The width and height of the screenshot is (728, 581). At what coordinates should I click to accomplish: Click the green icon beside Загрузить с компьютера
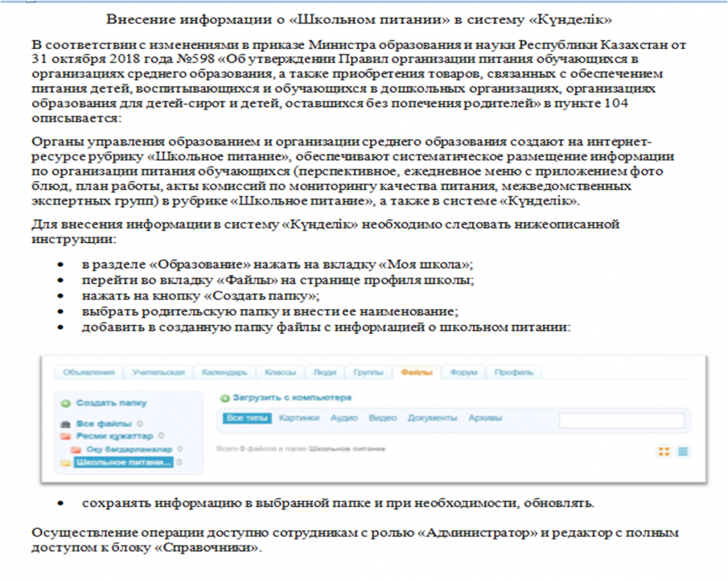coord(225,398)
